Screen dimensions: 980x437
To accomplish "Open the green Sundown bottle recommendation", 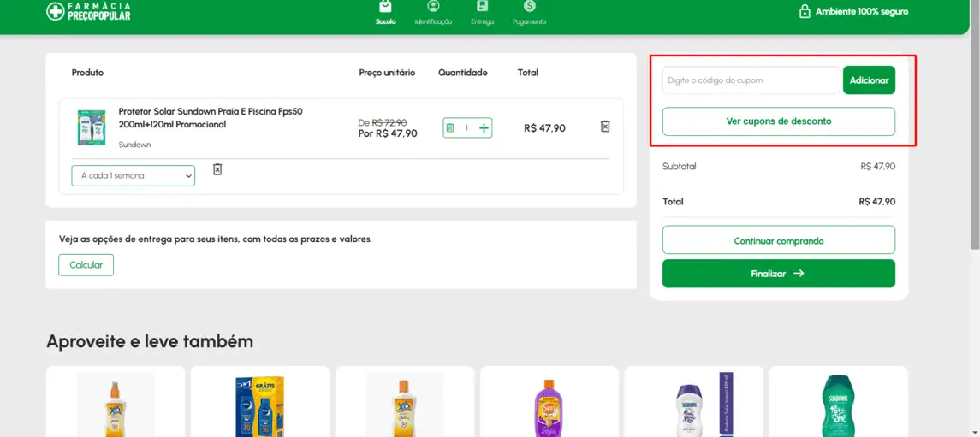I will (x=839, y=405).
